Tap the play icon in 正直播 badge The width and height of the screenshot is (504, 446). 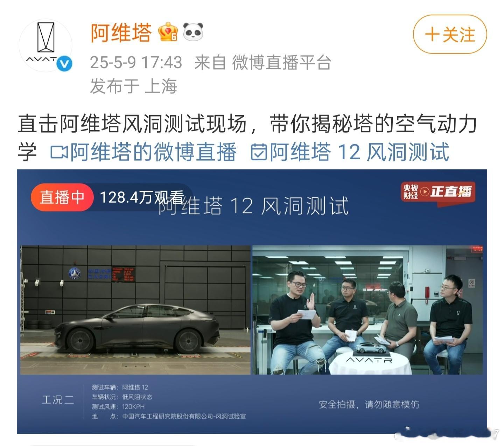(x=425, y=192)
